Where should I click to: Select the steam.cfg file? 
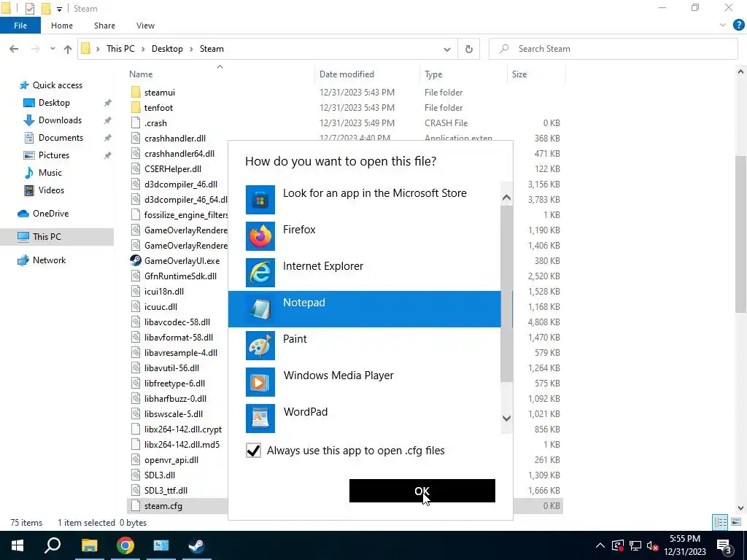point(163,506)
